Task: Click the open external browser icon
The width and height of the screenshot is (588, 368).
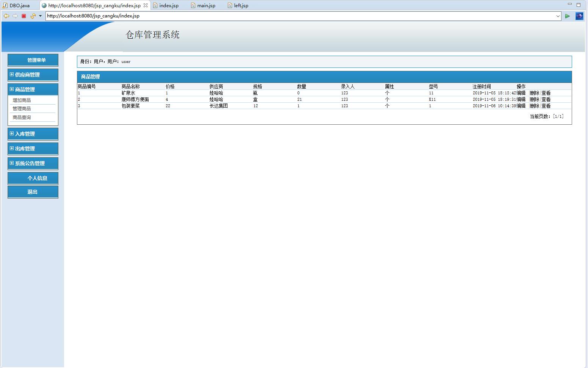Action: pos(579,16)
